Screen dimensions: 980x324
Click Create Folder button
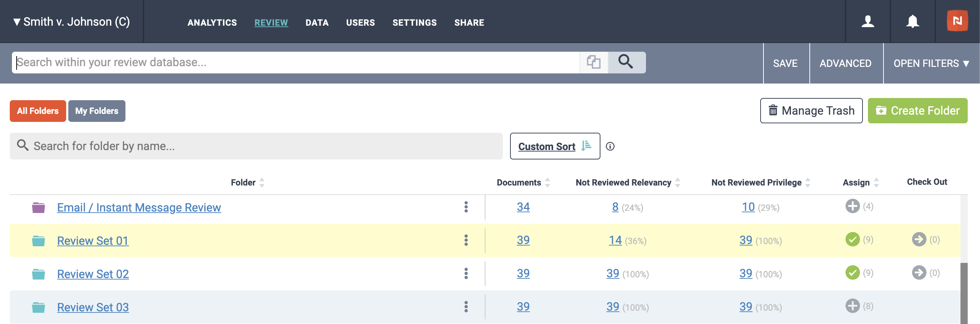[917, 110]
